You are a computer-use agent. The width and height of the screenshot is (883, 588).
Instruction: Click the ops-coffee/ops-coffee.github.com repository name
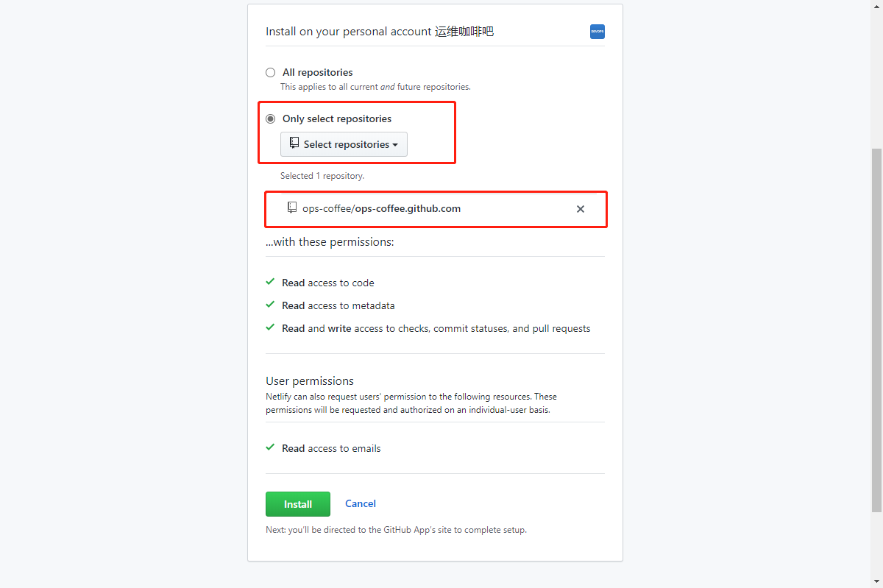coord(381,208)
